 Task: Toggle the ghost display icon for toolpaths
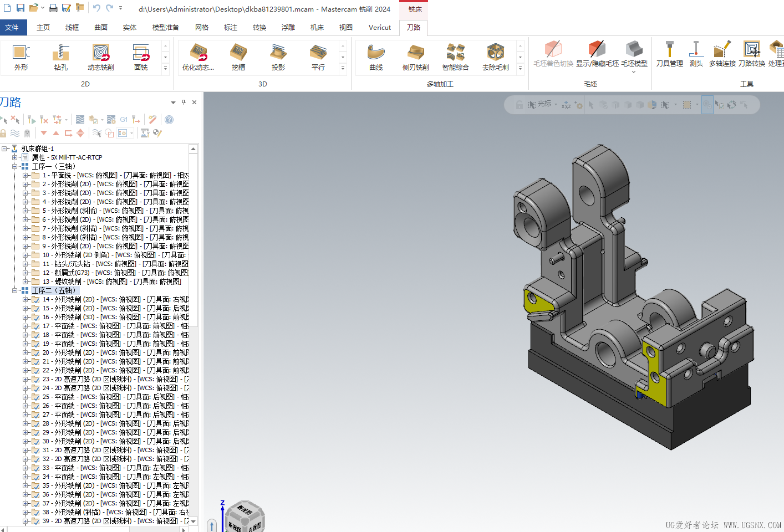(27, 133)
